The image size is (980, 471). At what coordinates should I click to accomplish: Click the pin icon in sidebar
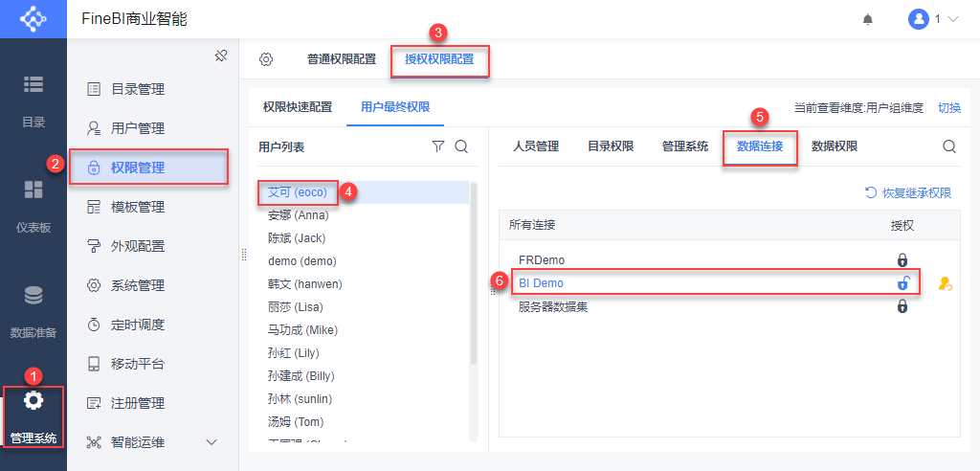(220, 56)
